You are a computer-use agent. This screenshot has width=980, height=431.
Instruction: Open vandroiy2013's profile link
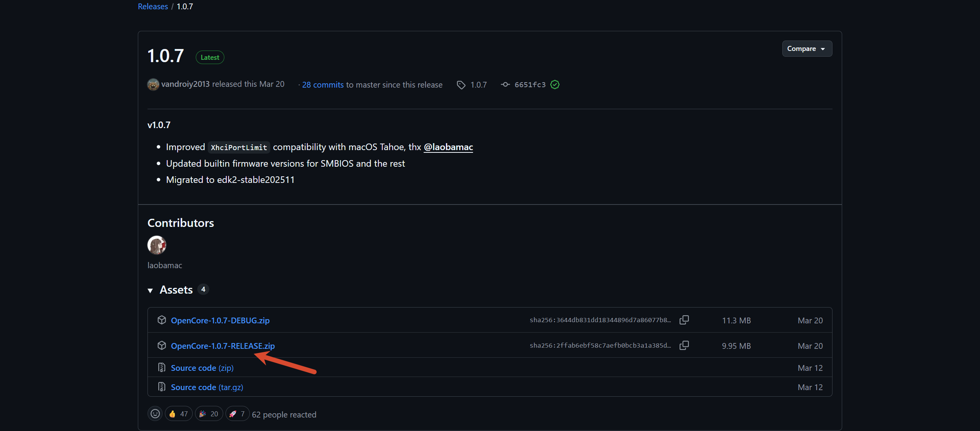tap(185, 84)
